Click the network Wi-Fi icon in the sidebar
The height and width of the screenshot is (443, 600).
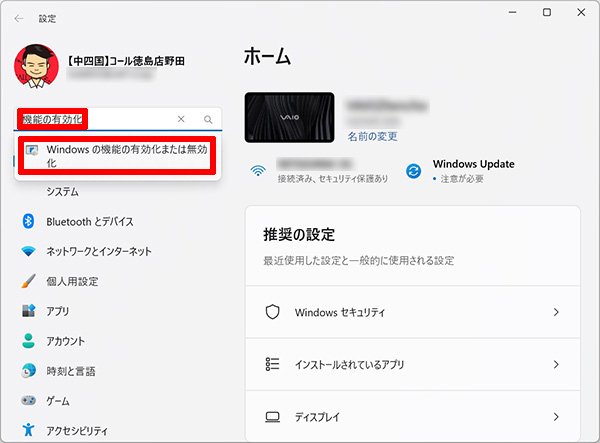point(28,251)
